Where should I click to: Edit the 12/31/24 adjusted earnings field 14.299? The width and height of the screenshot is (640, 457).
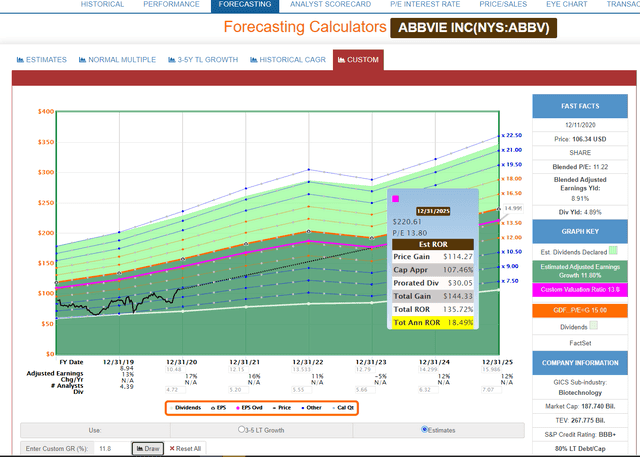[428, 369]
